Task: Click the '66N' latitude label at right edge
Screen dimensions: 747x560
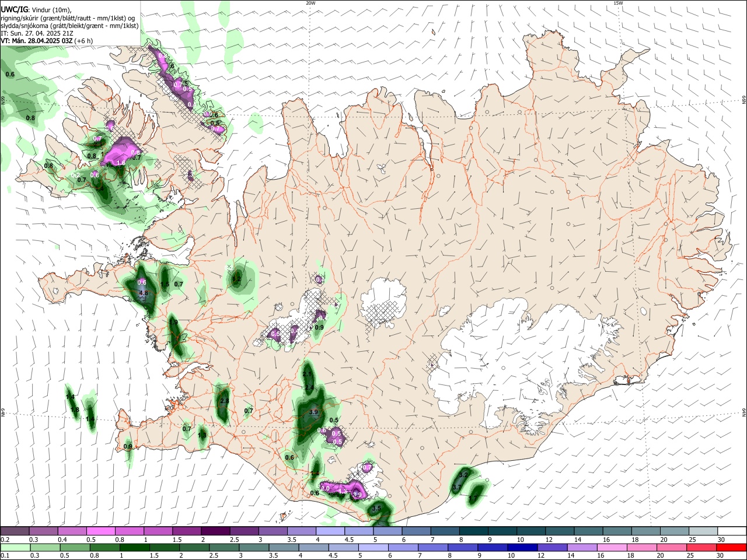Action: coord(744,100)
